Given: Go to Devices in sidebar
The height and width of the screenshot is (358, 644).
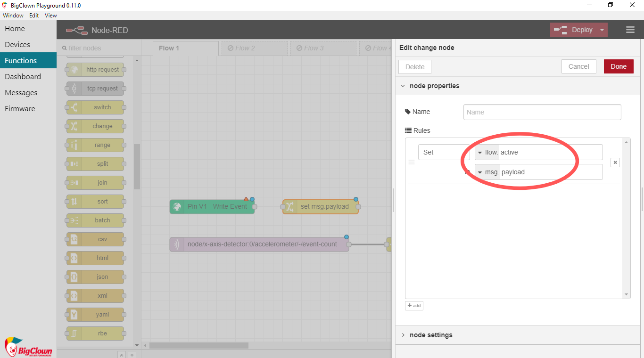Looking at the screenshot, I should pyautogui.click(x=28, y=45).
